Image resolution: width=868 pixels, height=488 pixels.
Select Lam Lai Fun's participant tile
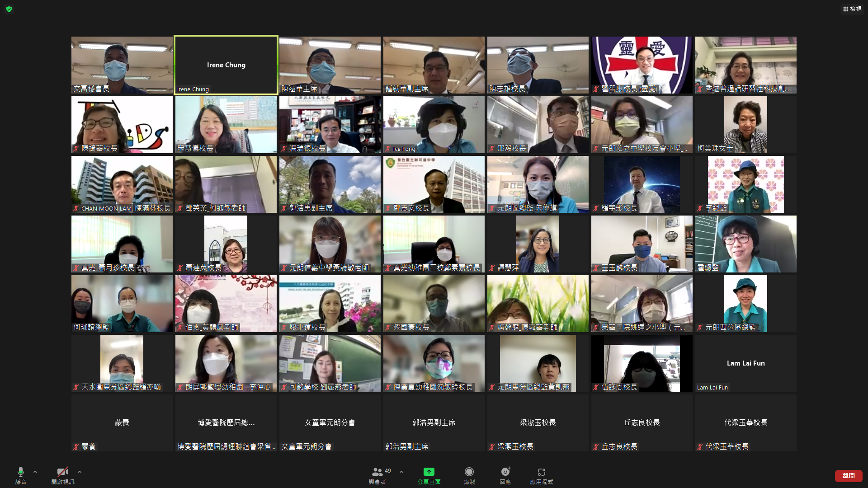pos(745,363)
